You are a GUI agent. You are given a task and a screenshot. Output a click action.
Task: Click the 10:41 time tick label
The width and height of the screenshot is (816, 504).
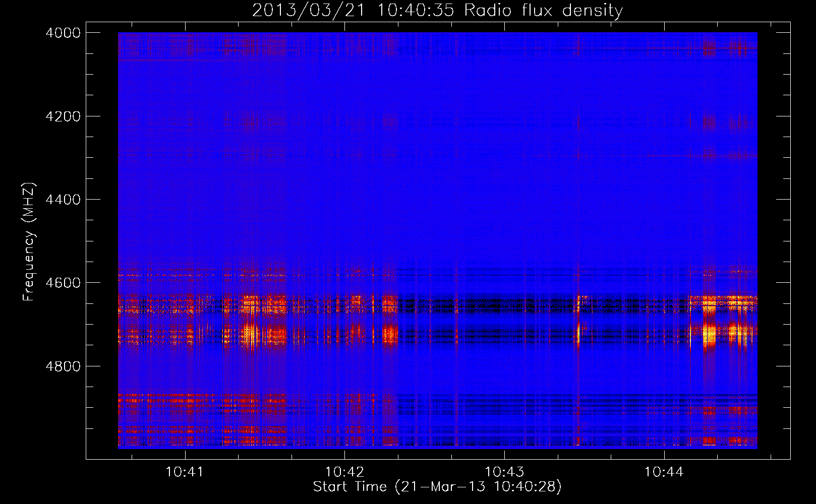(x=185, y=472)
